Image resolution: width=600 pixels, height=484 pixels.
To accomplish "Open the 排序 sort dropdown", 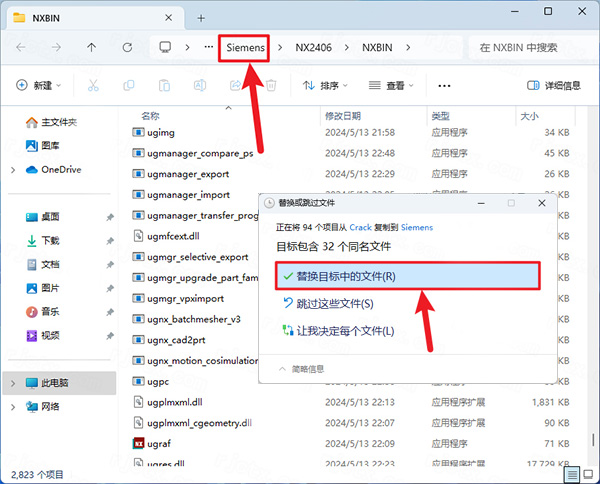I will tap(325, 85).
